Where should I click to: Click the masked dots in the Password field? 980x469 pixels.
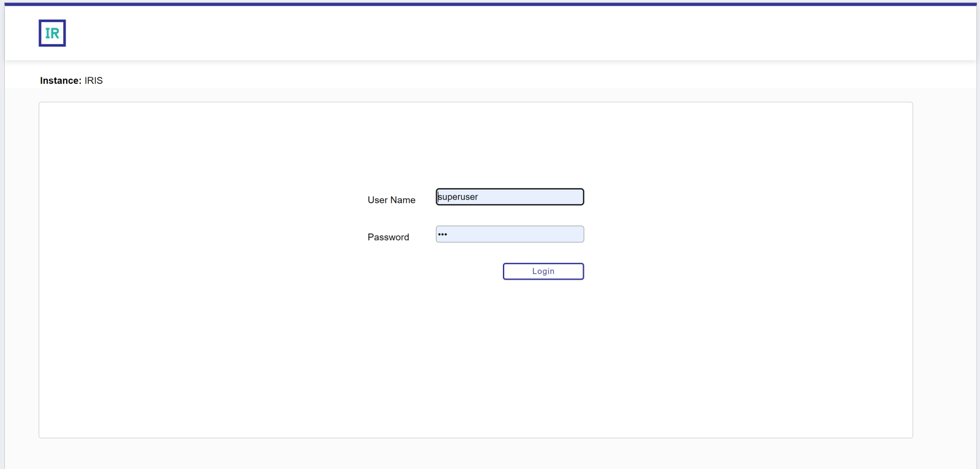442,234
